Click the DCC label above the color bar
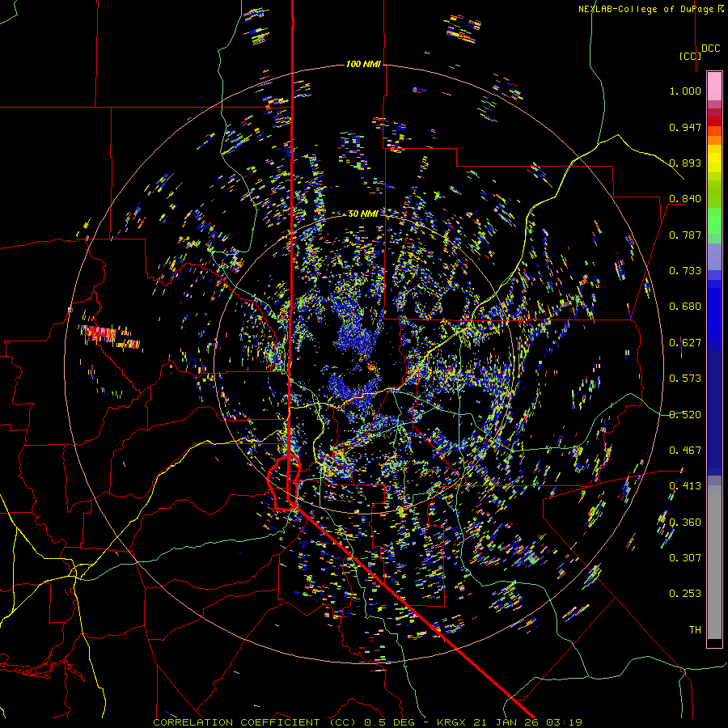Screen dimensions: 728x728 coord(710,49)
